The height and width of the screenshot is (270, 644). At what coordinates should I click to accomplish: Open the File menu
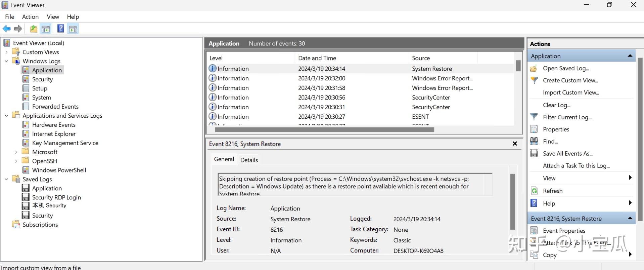click(x=10, y=16)
